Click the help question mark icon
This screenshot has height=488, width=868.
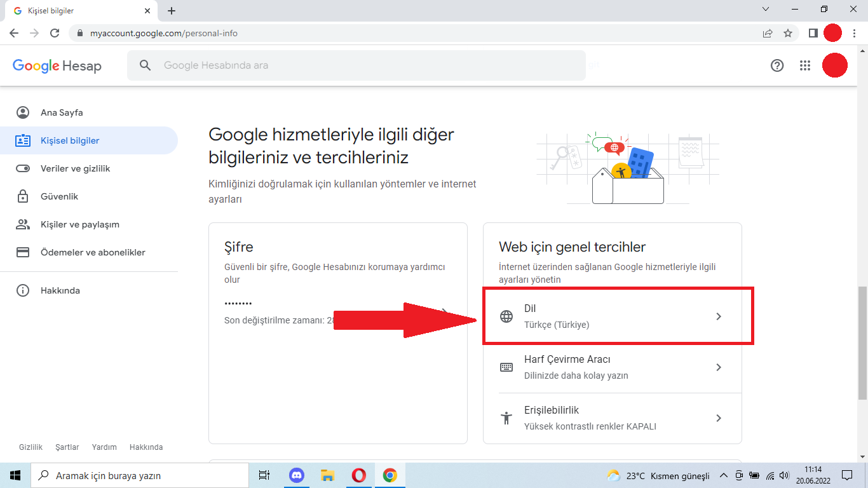point(777,65)
